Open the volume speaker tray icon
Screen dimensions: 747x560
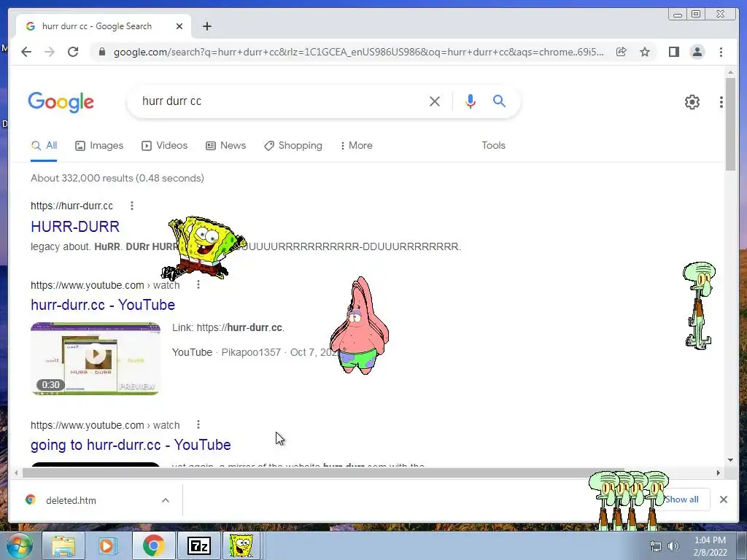point(673,547)
